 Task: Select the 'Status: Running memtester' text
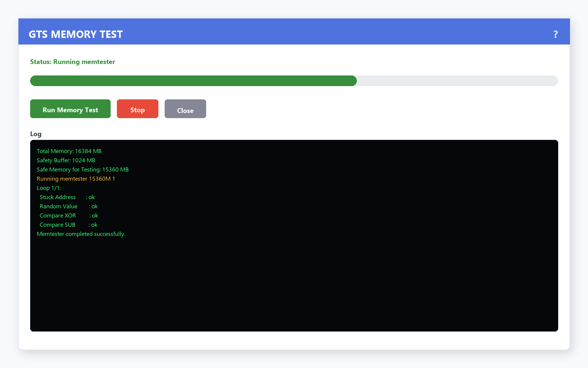tap(72, 62)
